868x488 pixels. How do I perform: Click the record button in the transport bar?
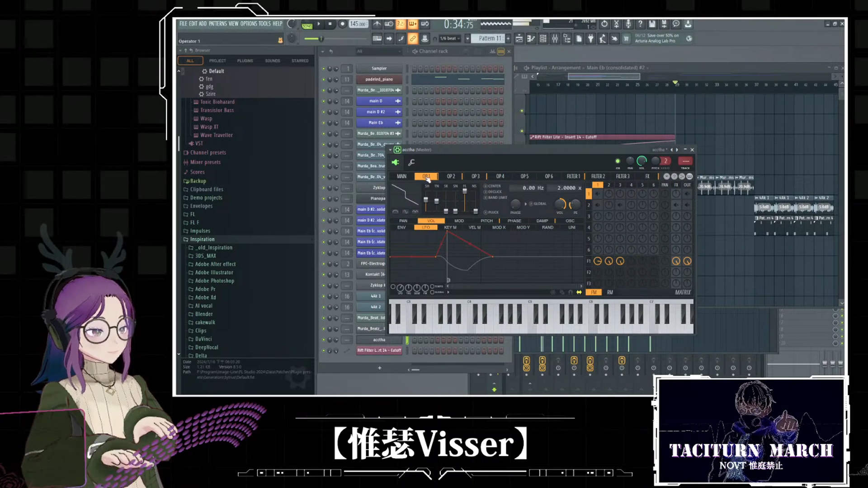coord(342,24)
